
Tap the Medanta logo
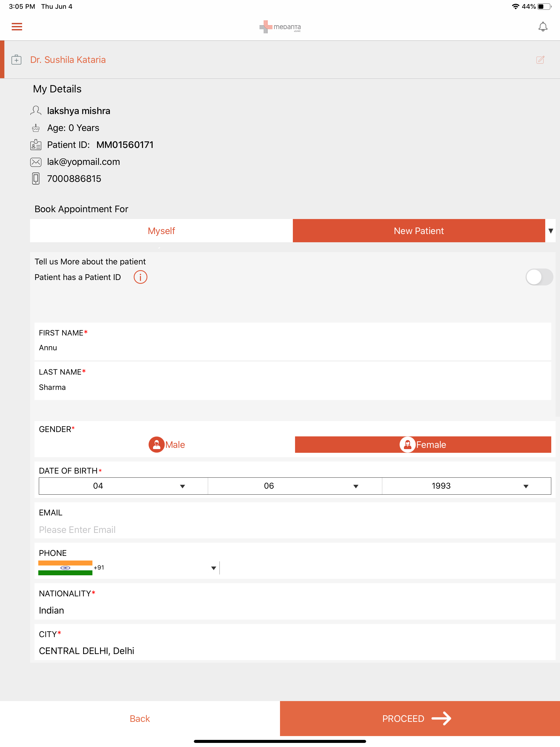tap(280, 27)
